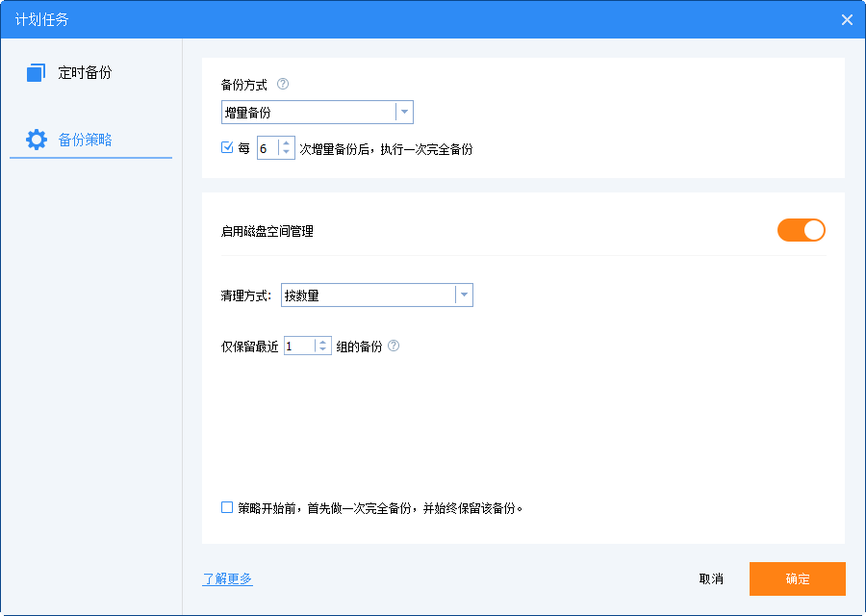Click the 备份策略 gear icon

(37, 140)
